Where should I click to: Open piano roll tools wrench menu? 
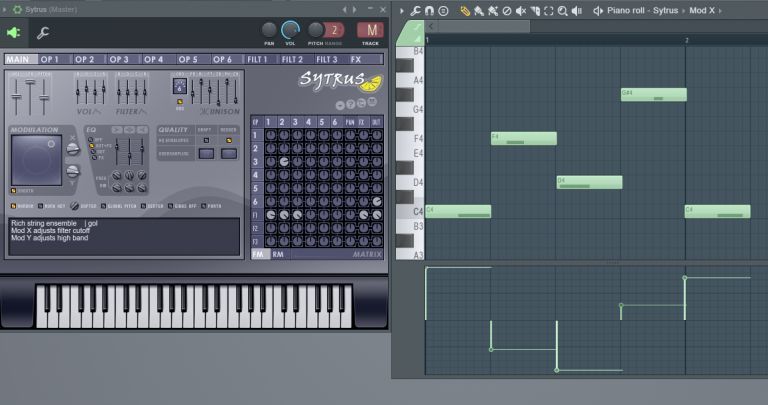coord(415,11)
